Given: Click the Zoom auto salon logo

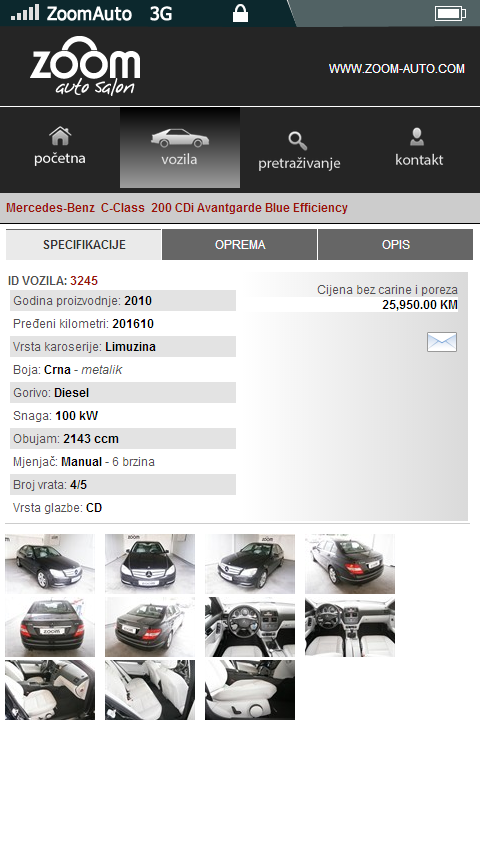Looking at the screenshot, I should 85,66.
